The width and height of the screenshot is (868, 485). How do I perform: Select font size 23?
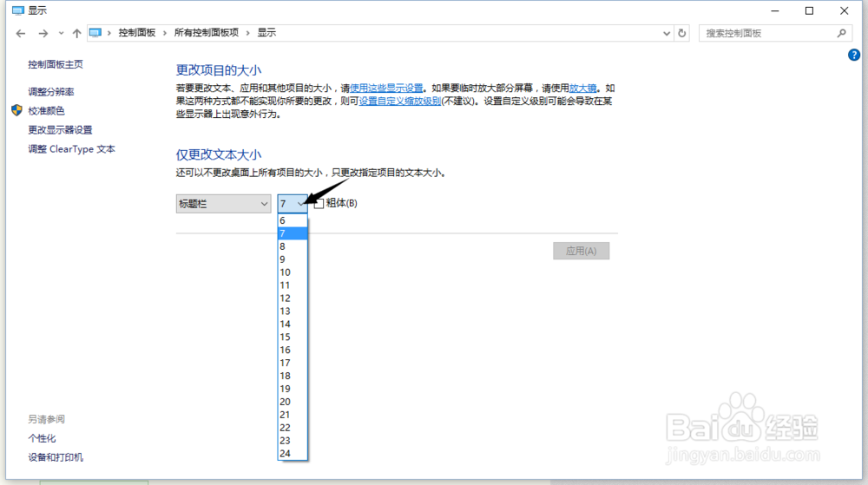[293, 440]
